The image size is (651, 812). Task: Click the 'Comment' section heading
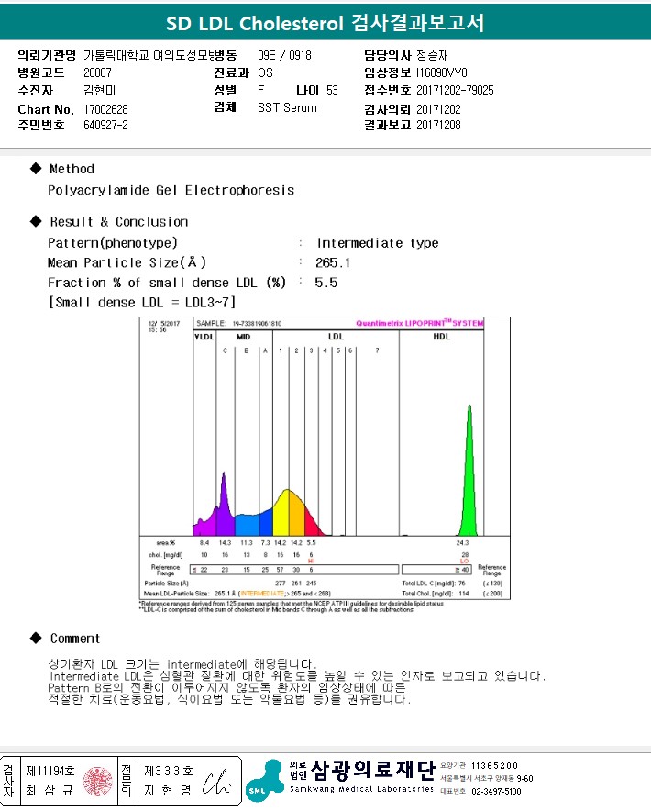click(75, 639)
